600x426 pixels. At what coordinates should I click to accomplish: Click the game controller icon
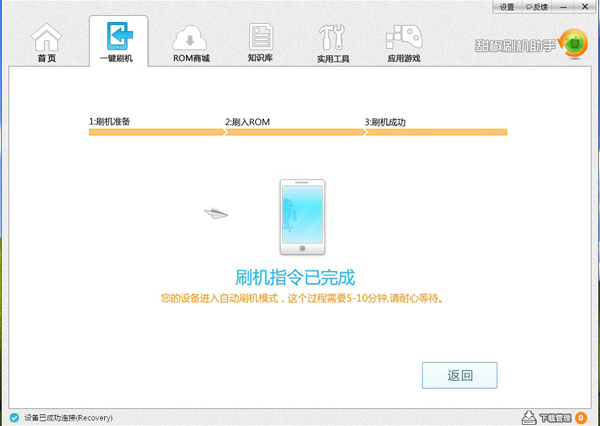coord(404,38)
